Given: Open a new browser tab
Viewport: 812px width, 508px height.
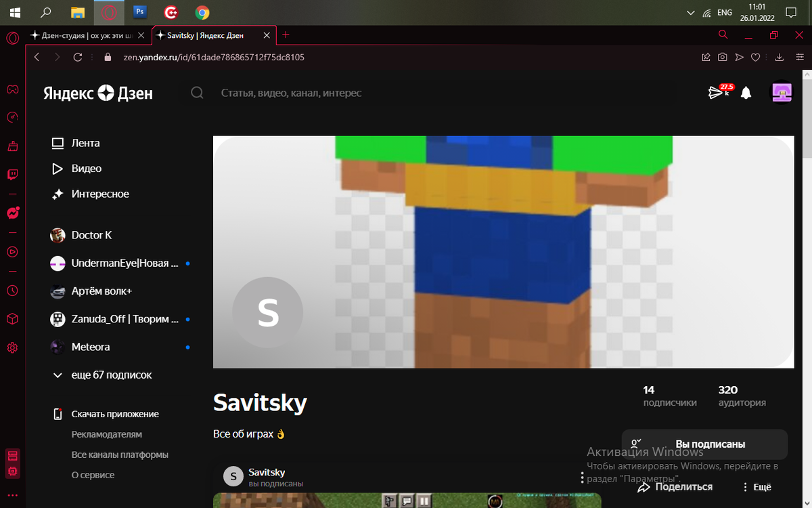Looking at the screenshot, I should coord(286,35).
